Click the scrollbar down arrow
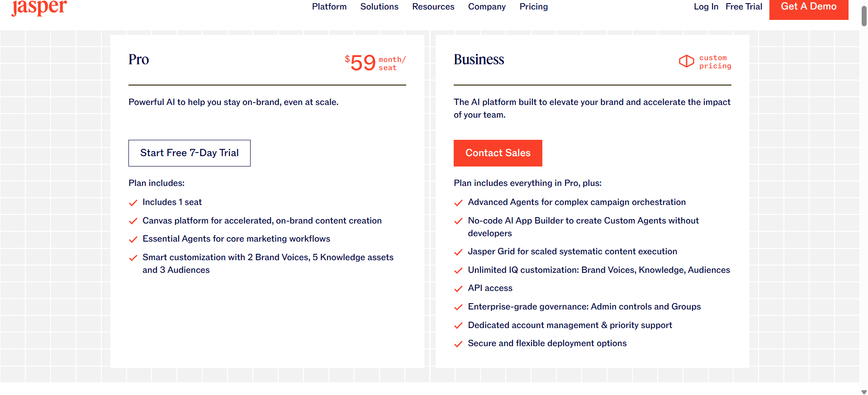 click(863, 392)
